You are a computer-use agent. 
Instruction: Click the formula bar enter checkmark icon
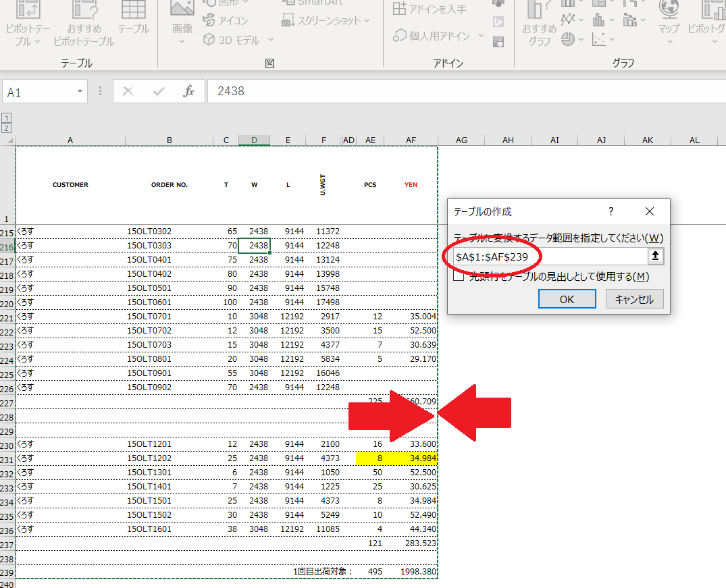pos(159,92)
